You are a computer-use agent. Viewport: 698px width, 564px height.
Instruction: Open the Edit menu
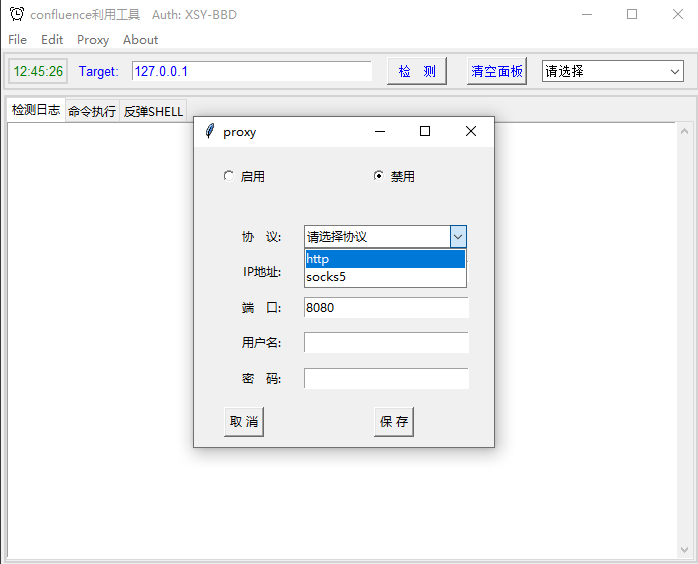tap(52, 40)
